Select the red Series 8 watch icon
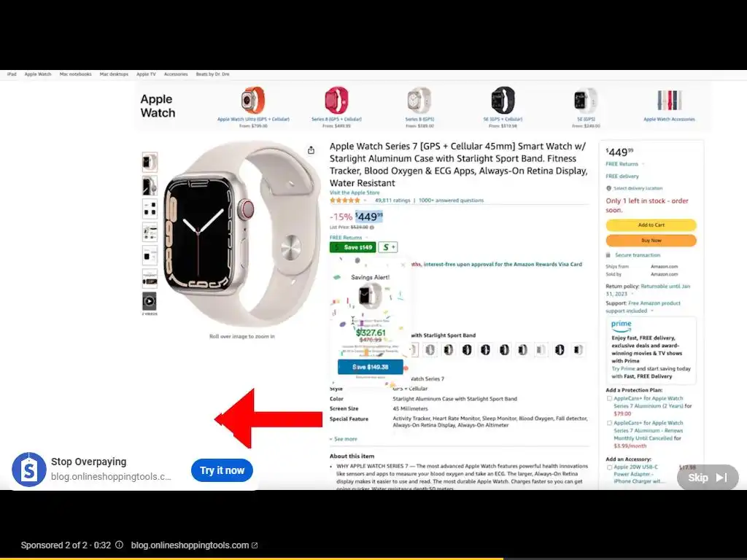747x560 pixels. pos(336,101)
